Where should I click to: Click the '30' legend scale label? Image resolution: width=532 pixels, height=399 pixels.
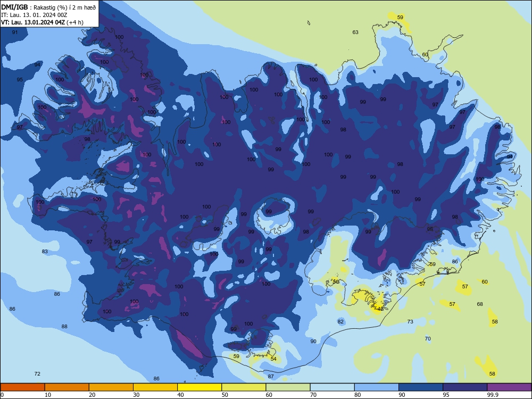pyautogui.click(x=136, y=395)
